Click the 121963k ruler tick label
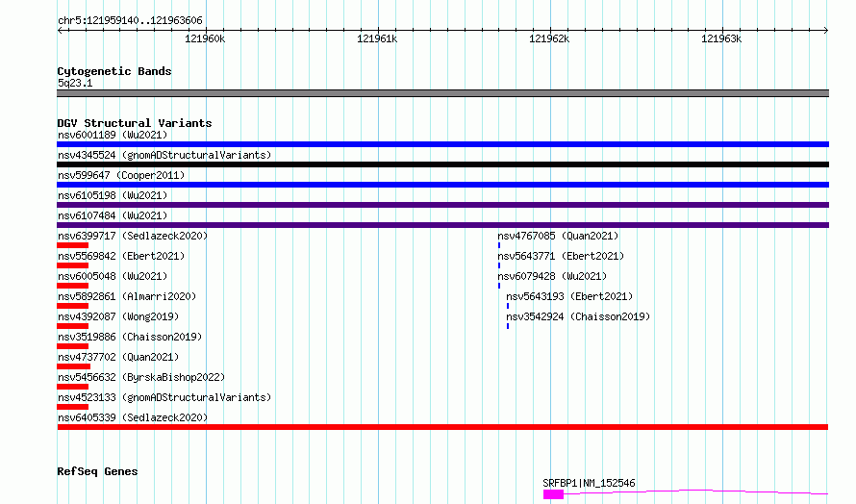The height and width of the screenshot is (504, 856). coord(721,38)
